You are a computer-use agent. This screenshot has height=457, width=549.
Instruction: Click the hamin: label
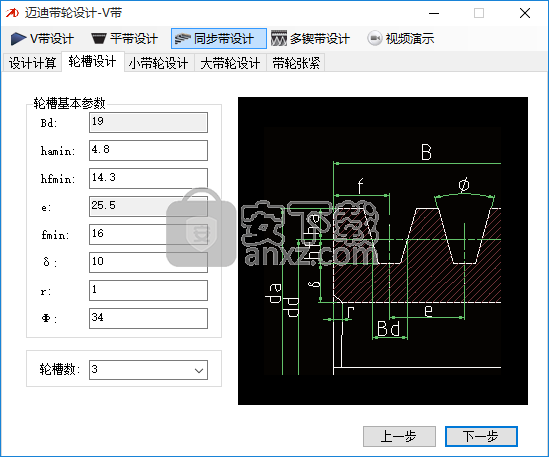[58, 151]
